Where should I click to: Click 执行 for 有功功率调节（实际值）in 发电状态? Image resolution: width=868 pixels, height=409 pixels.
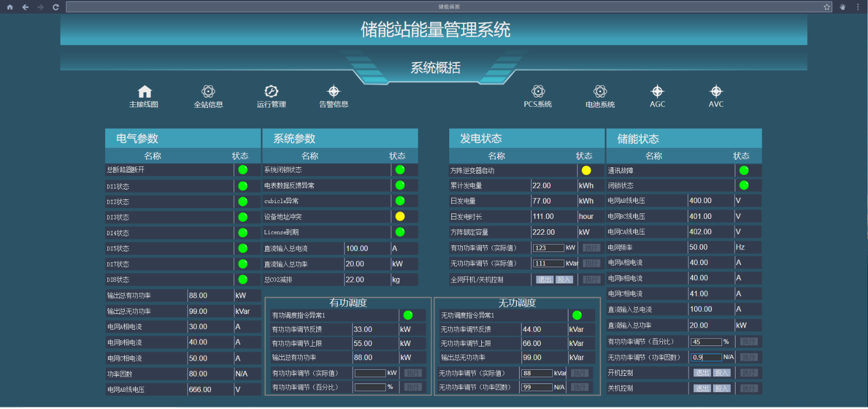coord(591,248)
